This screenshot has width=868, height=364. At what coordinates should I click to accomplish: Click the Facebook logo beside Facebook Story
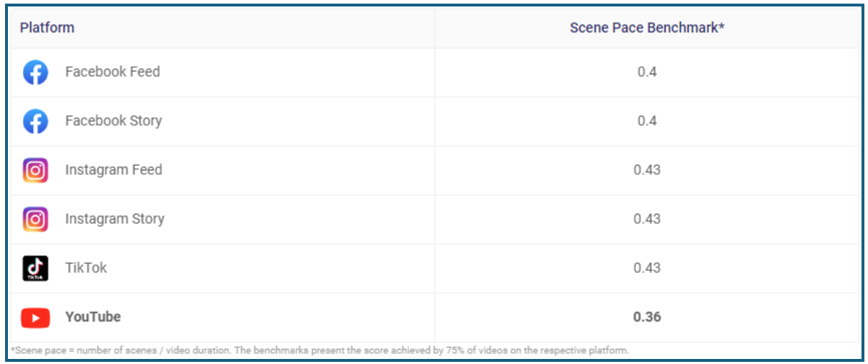coord(35,121)
